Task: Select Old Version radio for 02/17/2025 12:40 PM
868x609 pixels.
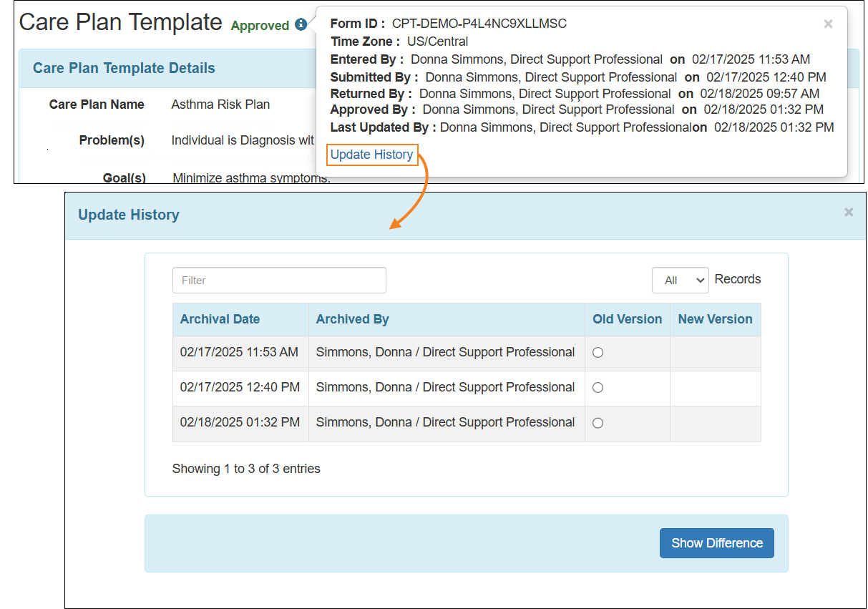Action: click(598, 388)
